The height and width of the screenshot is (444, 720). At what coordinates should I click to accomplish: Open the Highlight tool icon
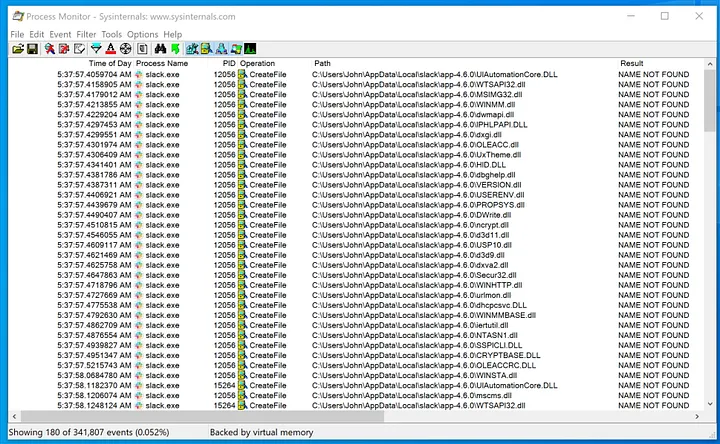pyautogui.click(x=111, y=48)
